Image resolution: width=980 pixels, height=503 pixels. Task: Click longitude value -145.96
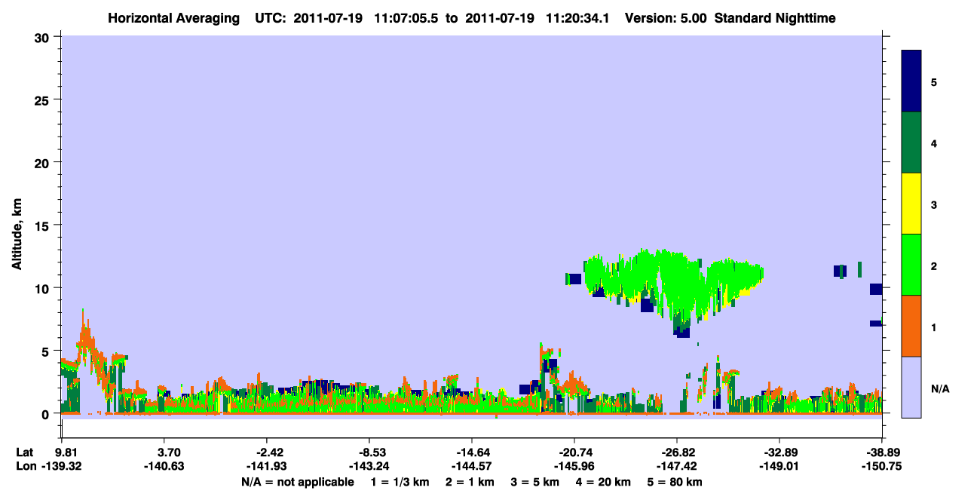tap(574, 467)
